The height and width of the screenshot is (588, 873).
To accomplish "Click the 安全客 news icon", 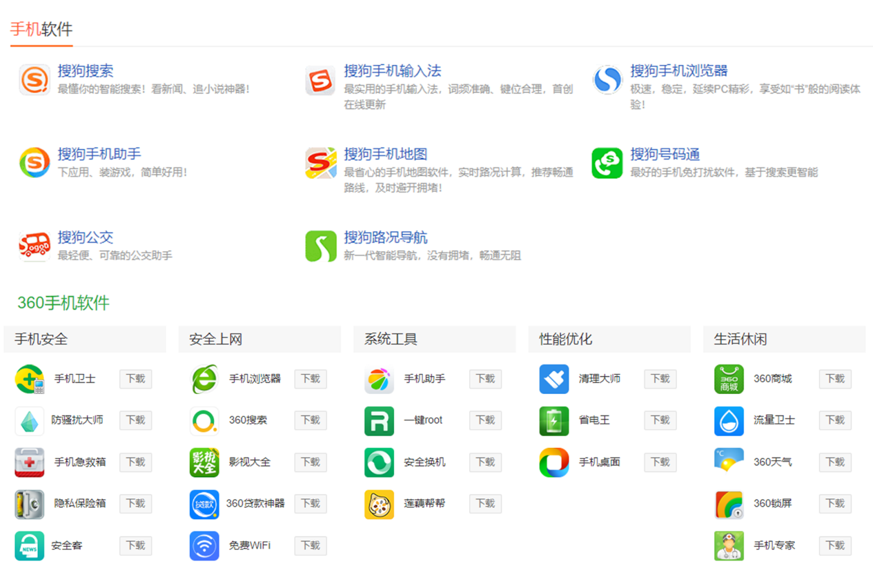I will [x=30, y=546].
